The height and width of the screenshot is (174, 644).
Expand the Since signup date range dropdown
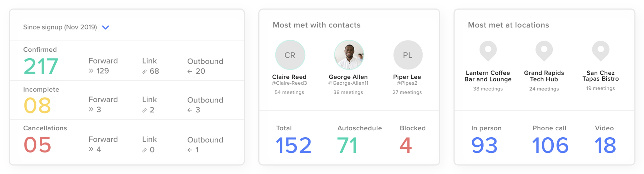(106, 27)
